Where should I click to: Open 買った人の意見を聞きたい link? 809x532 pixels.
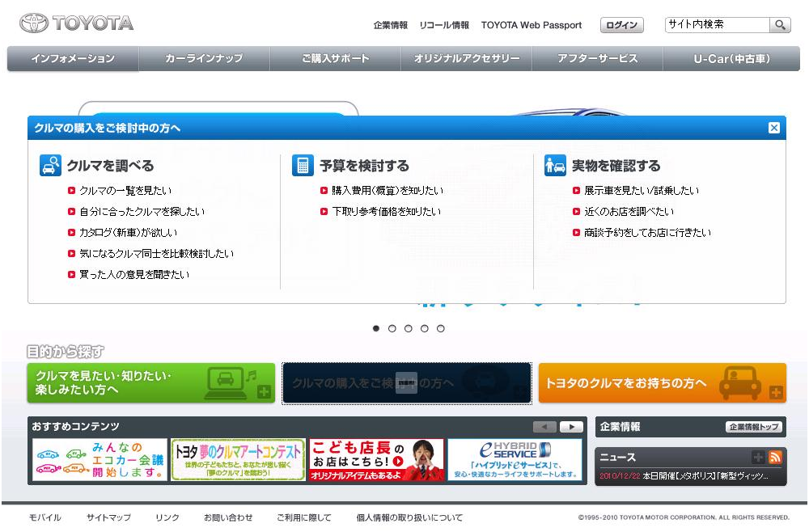coord(134,274)
